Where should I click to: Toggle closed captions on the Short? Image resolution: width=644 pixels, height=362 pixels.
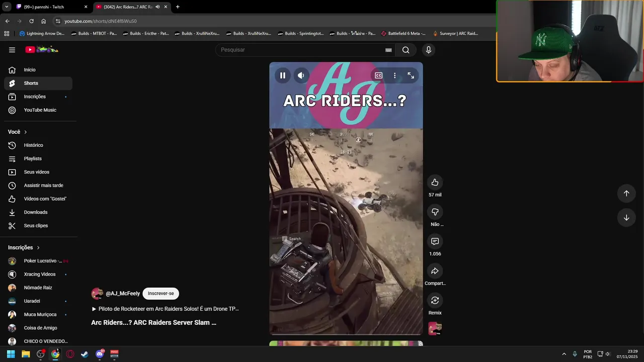click(379, 75)
